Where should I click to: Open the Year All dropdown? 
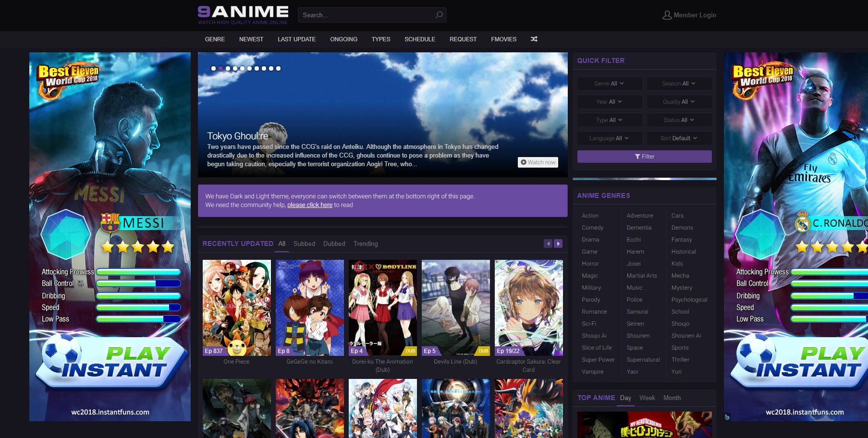click(x=610, y=102)
